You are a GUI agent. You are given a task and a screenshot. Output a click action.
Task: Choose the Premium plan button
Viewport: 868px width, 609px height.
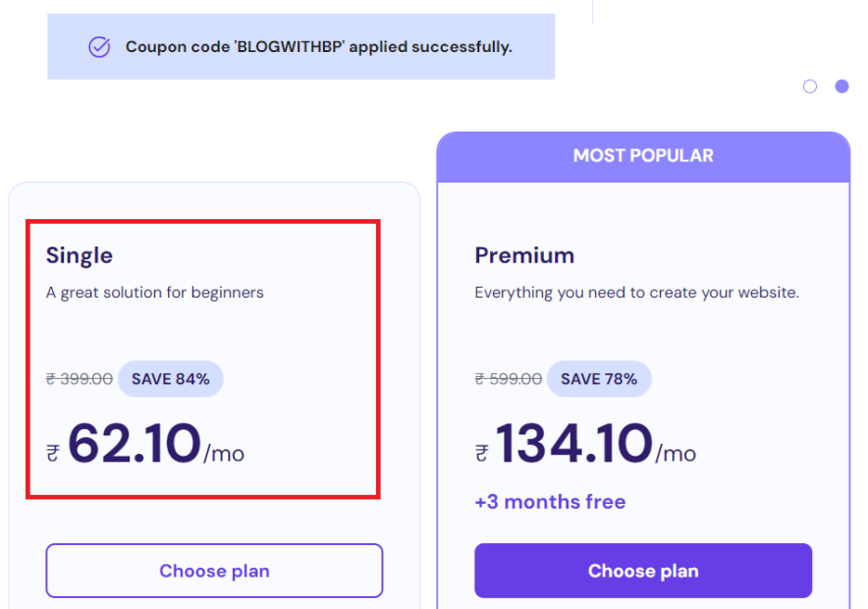643,571
